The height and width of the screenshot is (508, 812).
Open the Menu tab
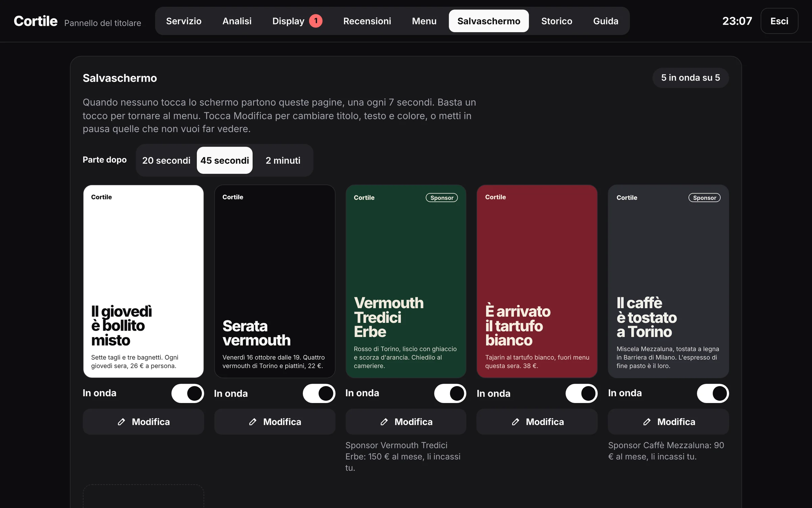[424, 21]
